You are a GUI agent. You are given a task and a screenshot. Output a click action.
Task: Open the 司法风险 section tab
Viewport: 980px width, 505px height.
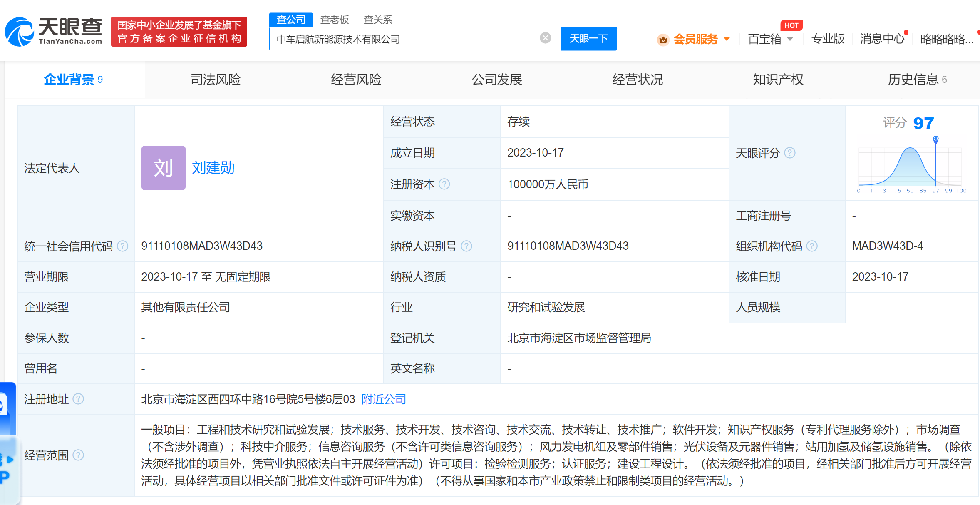coord(215,80)
